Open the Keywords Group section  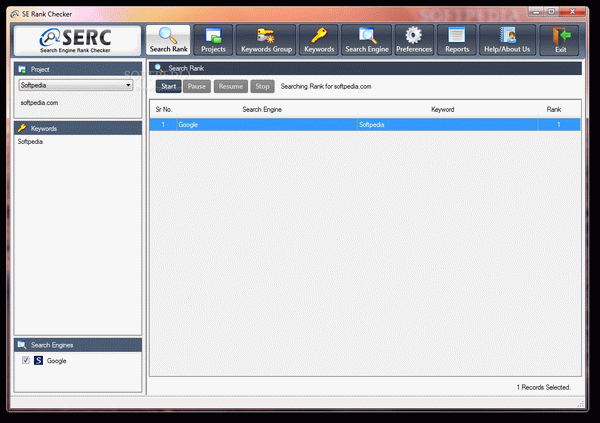(266, 40)
